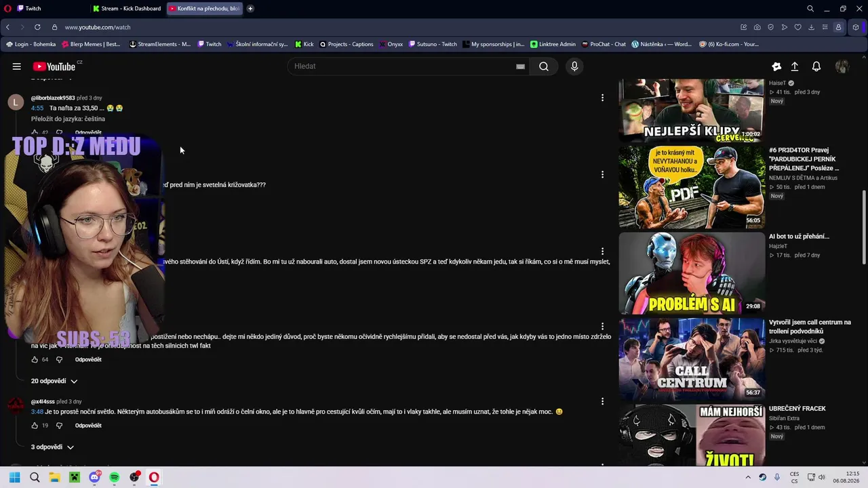Open Opera downloads icon

(x=811, y=27)
